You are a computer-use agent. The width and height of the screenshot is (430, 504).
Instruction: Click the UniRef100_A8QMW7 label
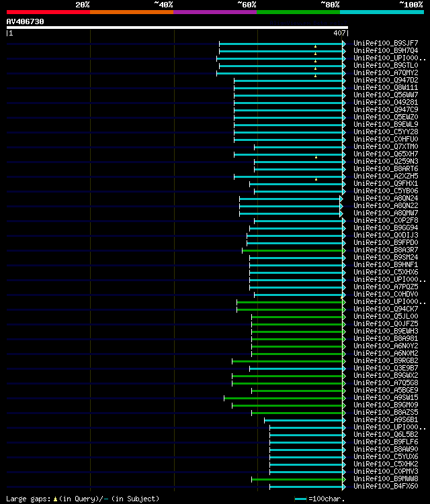[x=386, y=213]
